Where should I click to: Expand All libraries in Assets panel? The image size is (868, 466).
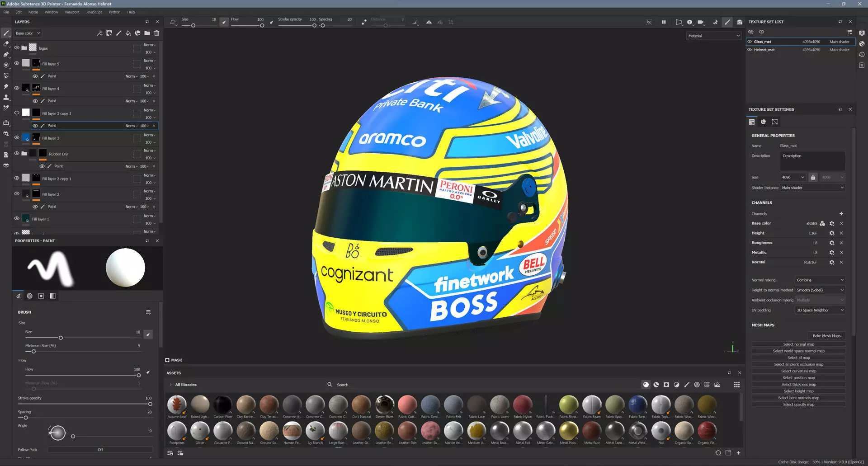pyautogui.click(x=170, y=385)
